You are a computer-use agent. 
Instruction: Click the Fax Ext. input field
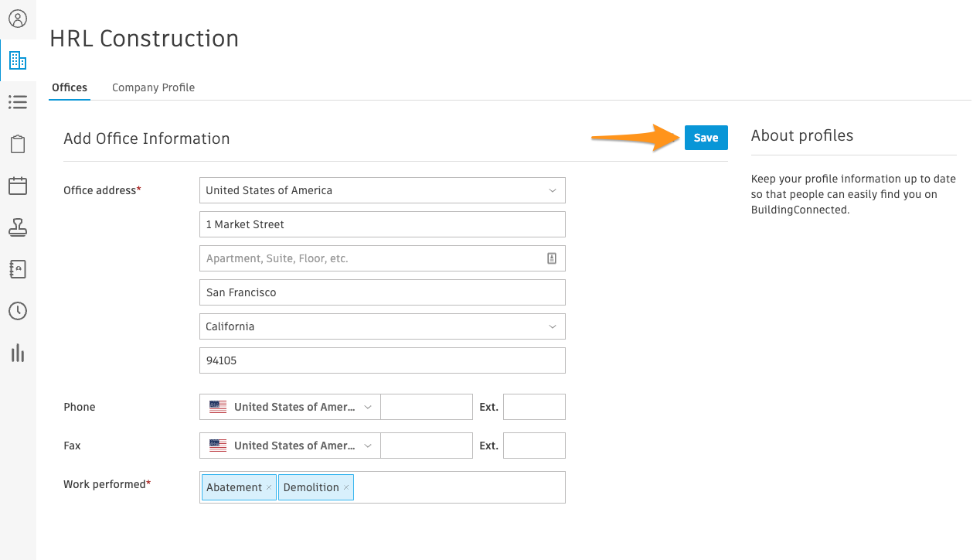(534, 446)
